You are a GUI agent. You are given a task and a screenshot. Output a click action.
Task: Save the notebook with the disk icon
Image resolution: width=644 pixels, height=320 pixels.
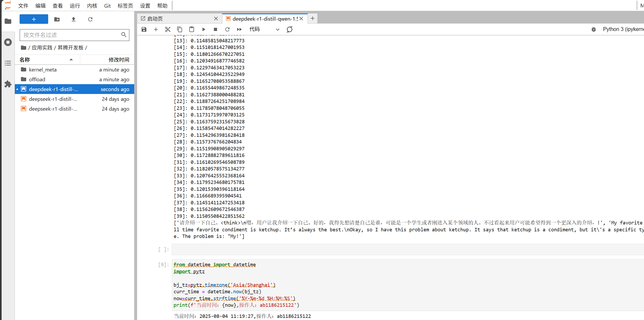[x=144, y=29]
